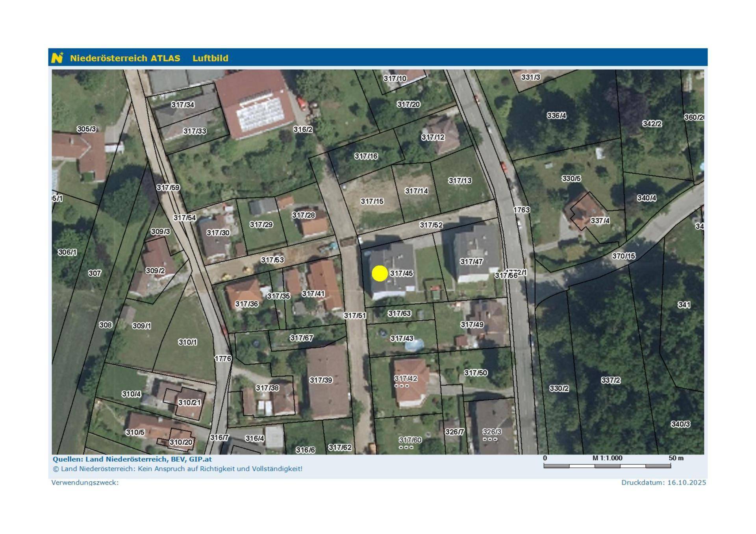Click the Niederösterreich ATLAS title

(125, 58)
